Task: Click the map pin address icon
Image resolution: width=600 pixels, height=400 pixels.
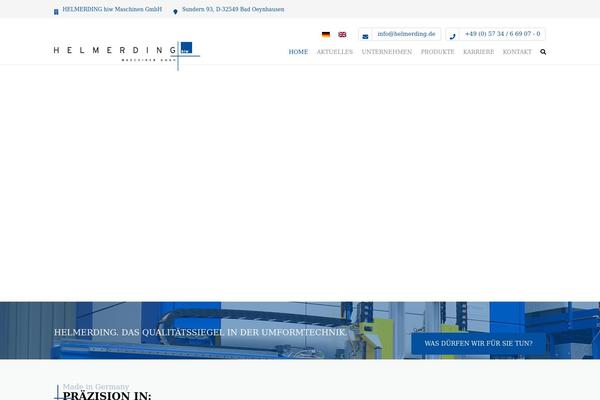Action: coord(175,12)
